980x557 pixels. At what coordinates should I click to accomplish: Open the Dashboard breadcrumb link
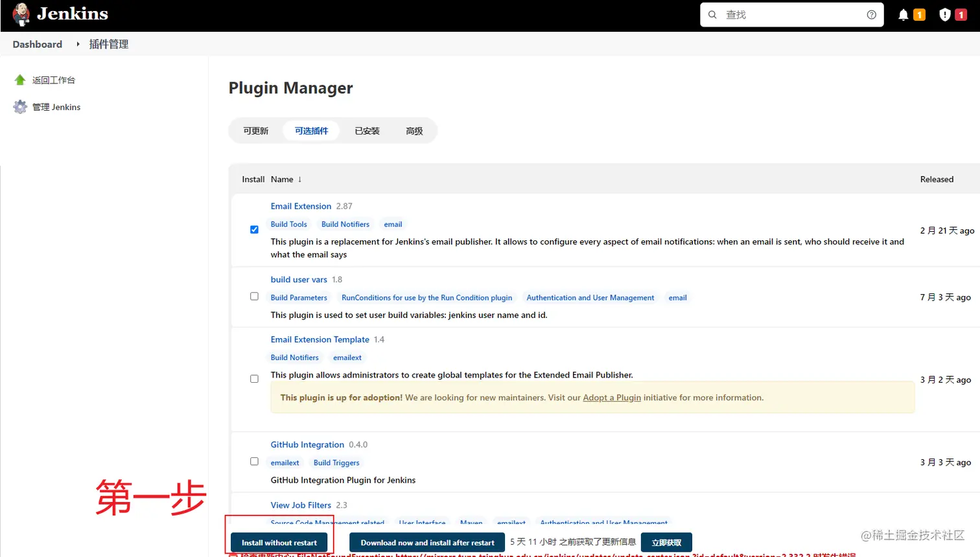coord(38,44)
